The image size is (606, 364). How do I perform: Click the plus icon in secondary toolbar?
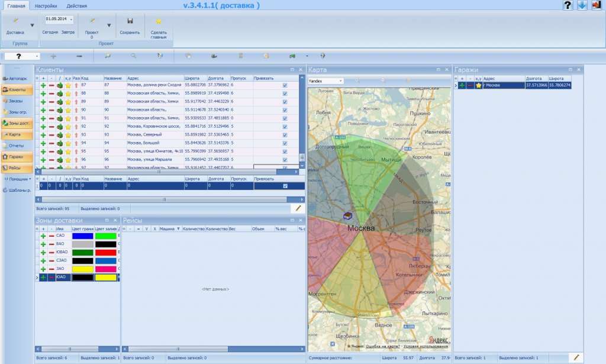click(53, 56)
